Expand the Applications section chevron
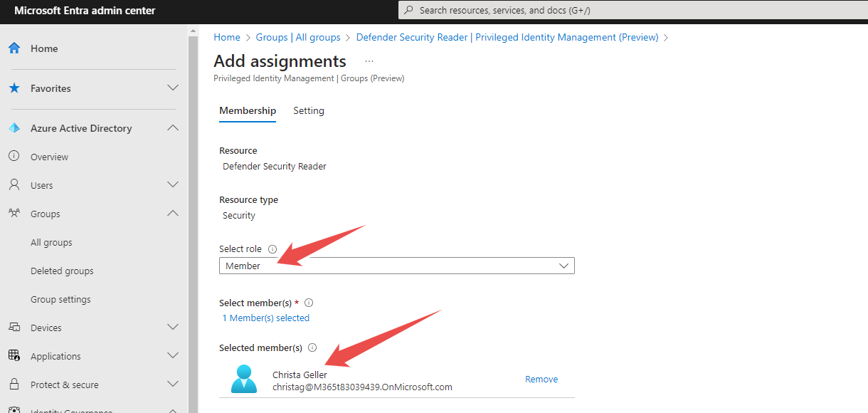This screenshot has height=413, width=868. point(172,355)
